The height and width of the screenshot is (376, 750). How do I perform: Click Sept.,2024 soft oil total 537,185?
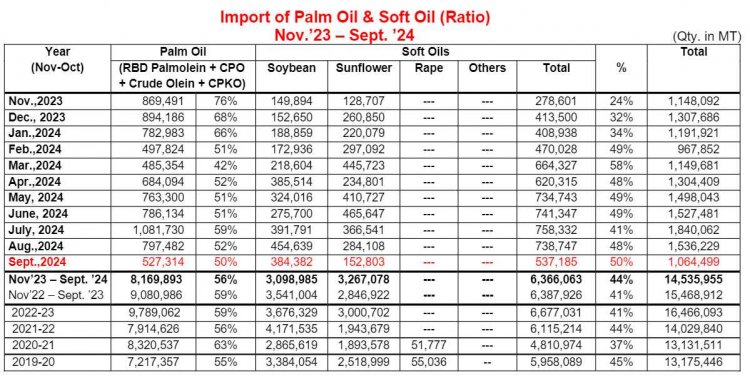pyautogui.click(x=556, y=262)
